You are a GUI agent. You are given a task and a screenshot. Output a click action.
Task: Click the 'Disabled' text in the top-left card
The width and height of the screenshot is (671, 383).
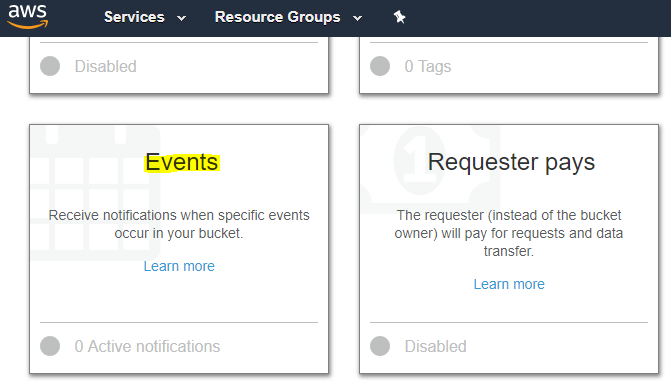[106, 66]
